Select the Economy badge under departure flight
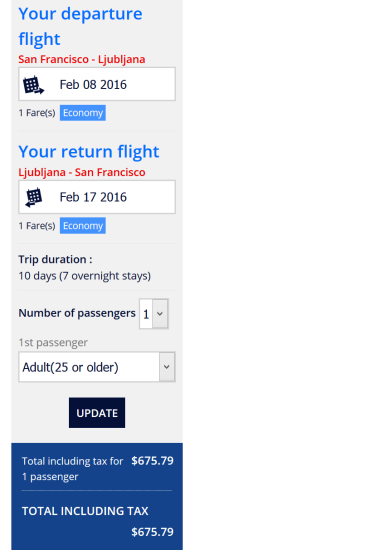Screen dimensions: 375x550 (x=83, y=113)
